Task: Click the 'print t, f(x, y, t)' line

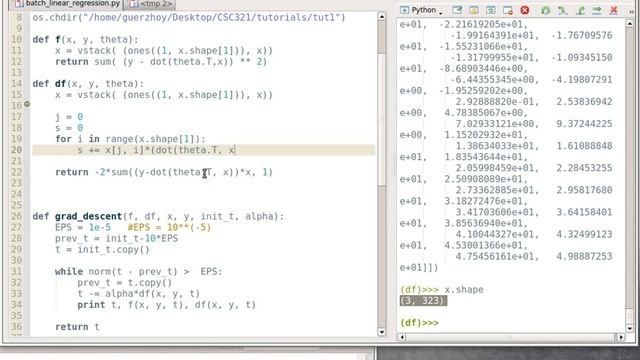Action: pos(166,304)
